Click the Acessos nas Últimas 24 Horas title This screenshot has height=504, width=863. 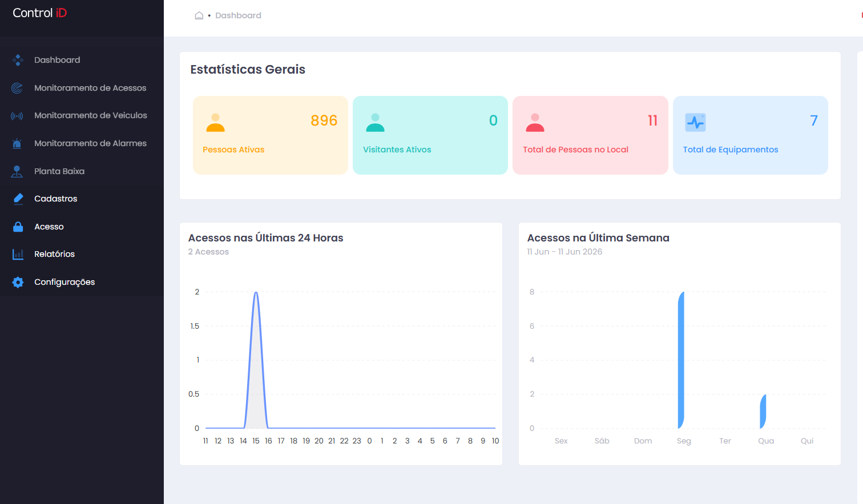click(266, 238)
